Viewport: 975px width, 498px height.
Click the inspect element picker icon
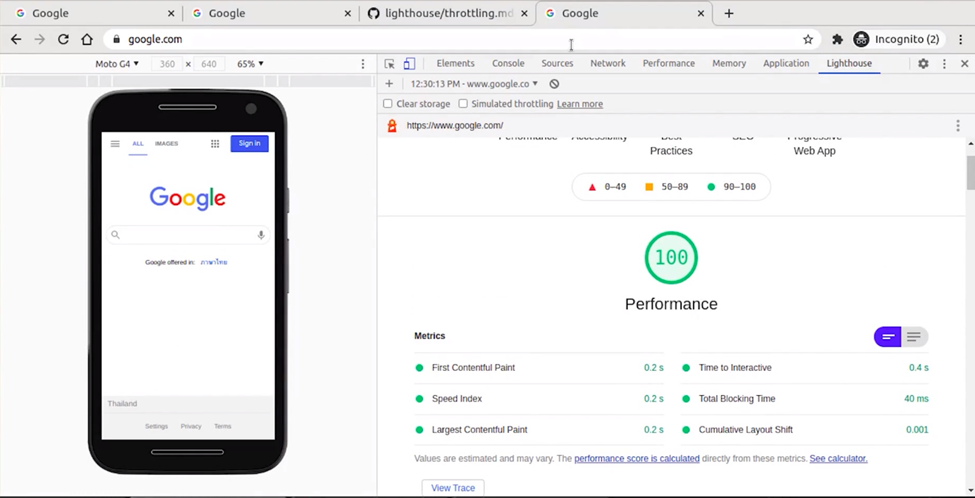click(x=390, y=64)
